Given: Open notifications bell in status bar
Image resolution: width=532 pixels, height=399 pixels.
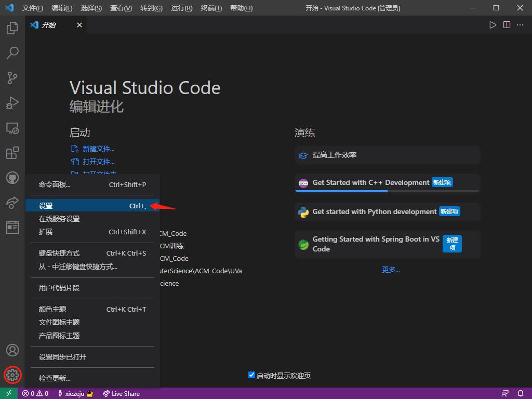Looking at the screenshot, I should click(521, 394).
